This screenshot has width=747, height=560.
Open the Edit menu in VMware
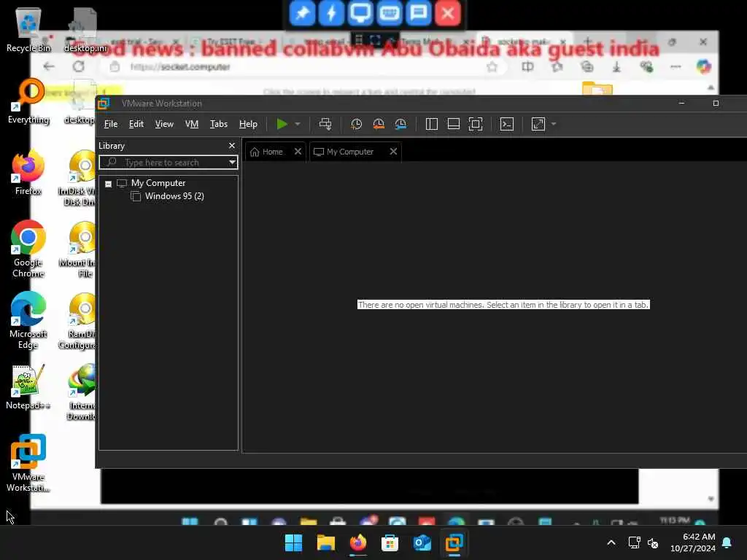pyautogui.click(x=136, y=124)
